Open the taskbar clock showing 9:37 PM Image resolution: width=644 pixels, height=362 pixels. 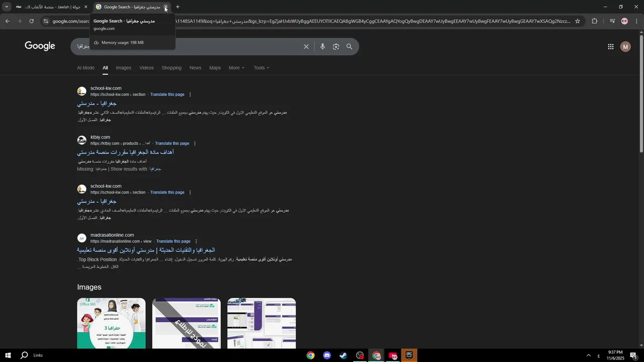pos(615,355)
